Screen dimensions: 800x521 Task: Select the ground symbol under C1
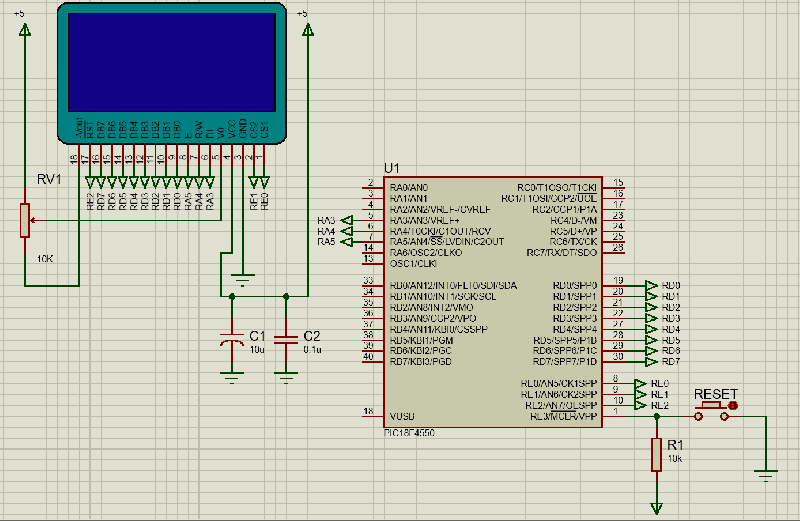pos(232,378)
